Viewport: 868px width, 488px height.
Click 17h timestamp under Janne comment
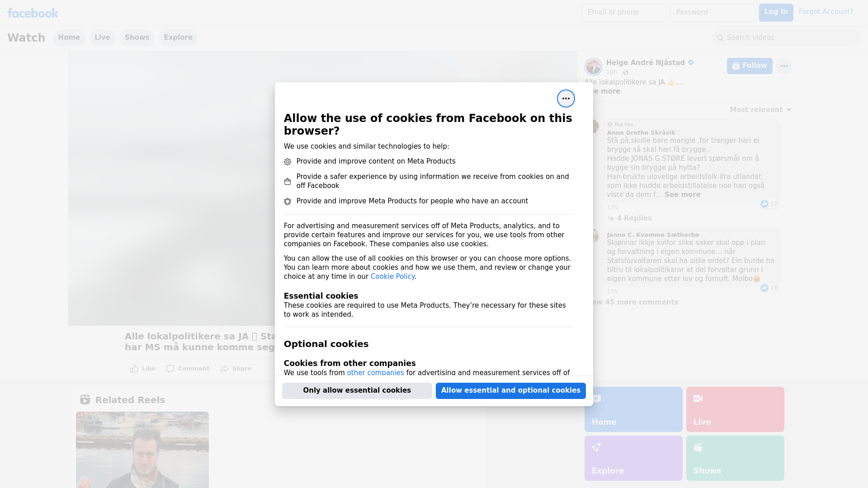point(612,291)
